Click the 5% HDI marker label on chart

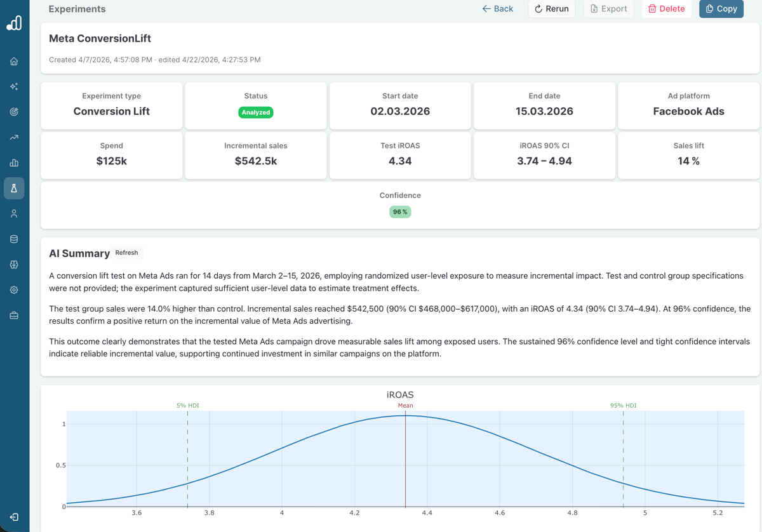pyautogui.click(x=187, y=405)
